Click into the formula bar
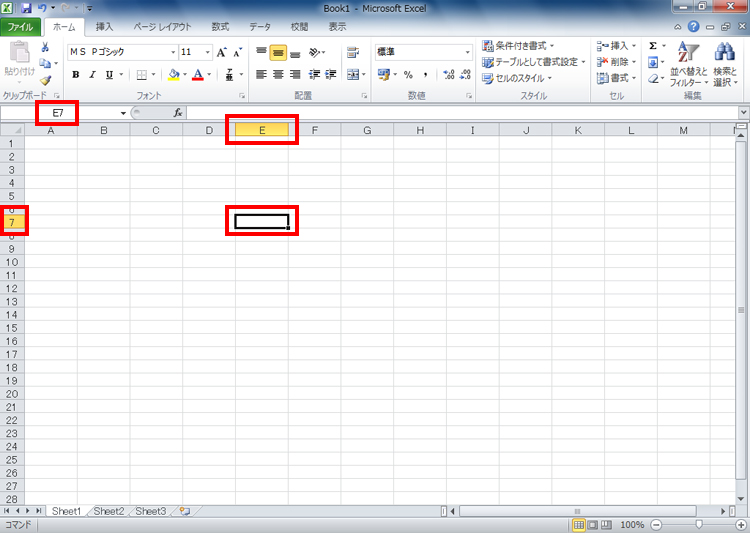Image resolution: width=750 pixels, height=533 pixels. pos(462,113)
